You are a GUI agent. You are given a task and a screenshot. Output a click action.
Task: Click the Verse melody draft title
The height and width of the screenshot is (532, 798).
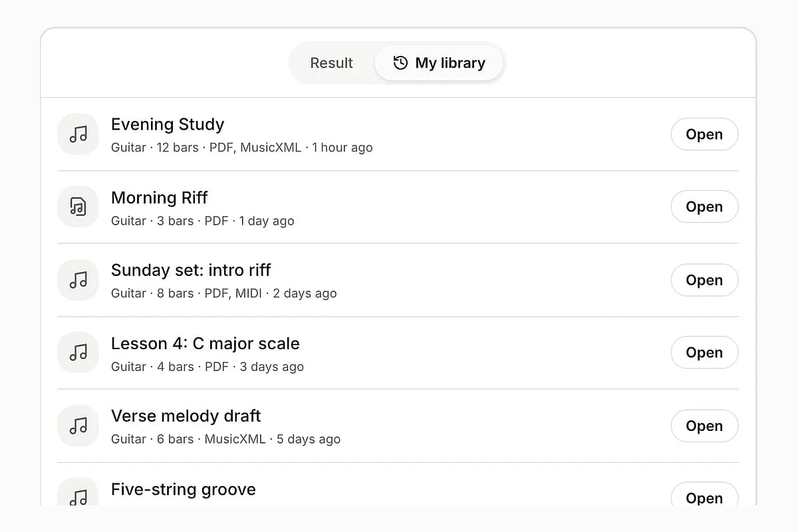pyautogui.click(x=186, y=416)
